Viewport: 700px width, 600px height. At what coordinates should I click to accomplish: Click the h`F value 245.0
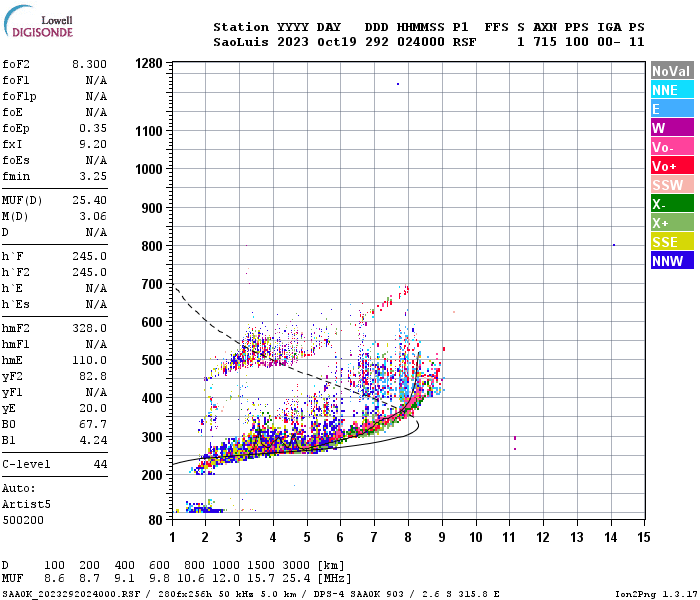pos(89,256)
